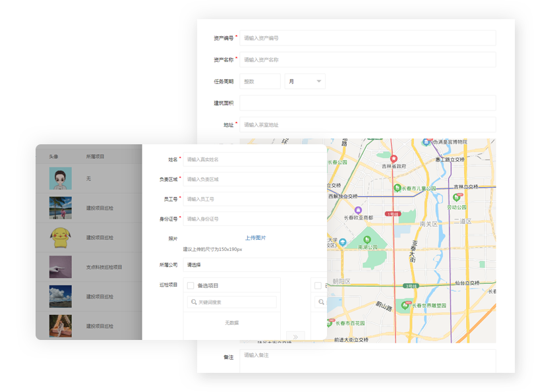Check the 备选项目 select-all checkbox
534x392 pixels.
(x=191, y=285)
